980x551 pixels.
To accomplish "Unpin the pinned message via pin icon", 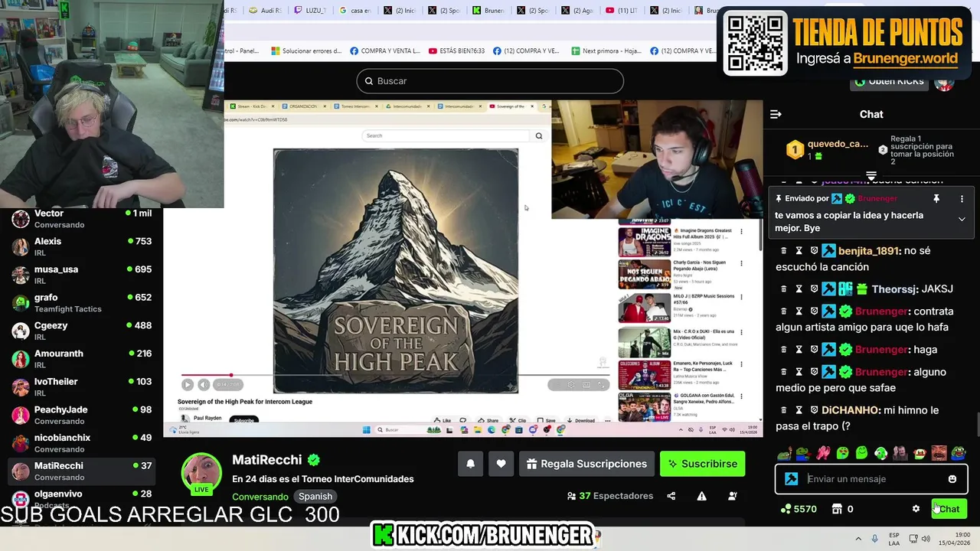I will point(936,198).
